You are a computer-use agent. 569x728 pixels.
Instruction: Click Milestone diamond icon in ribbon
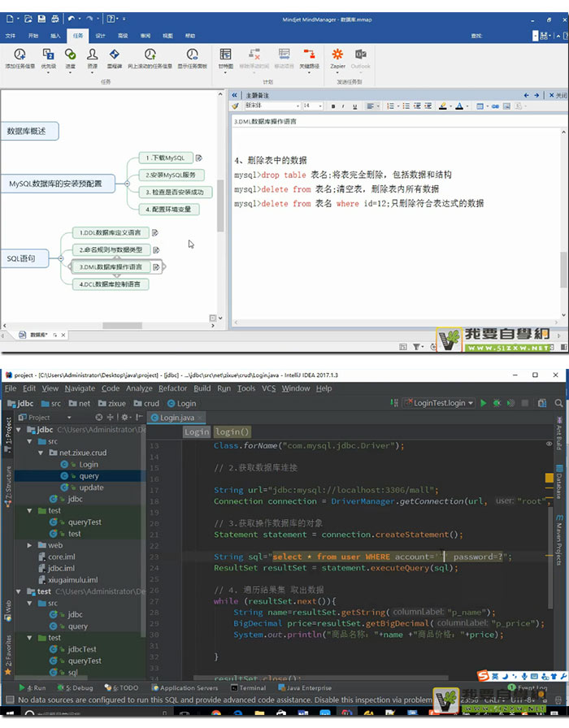[x=115, y=54]
